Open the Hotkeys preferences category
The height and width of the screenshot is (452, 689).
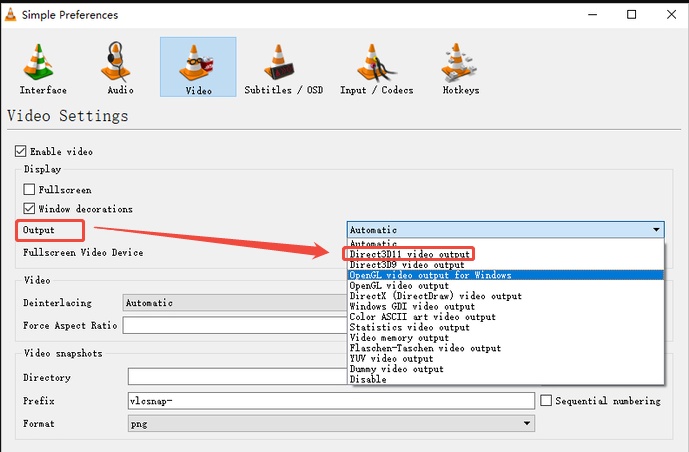pos(461,68)
